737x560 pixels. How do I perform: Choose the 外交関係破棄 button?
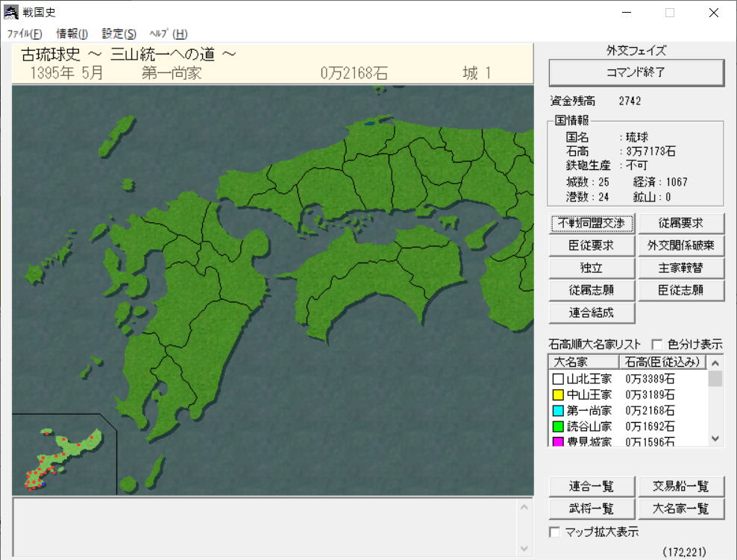point(680,245)
